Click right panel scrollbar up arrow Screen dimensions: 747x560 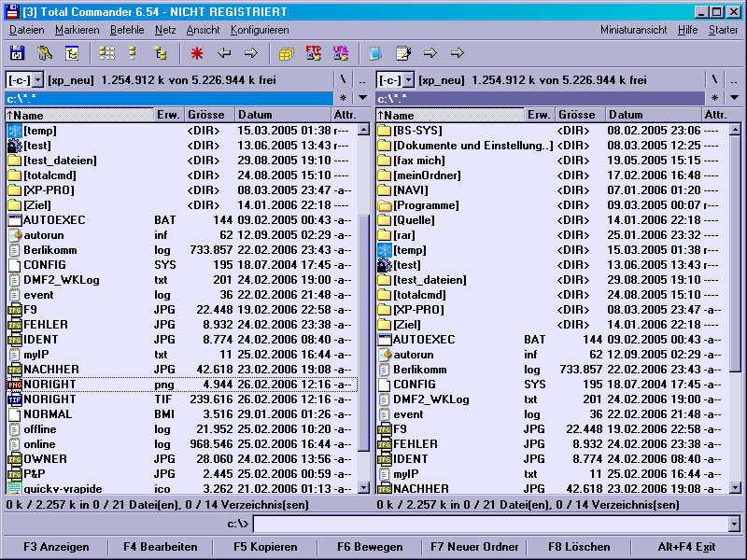pyautogui.click(x=735, y=130)
